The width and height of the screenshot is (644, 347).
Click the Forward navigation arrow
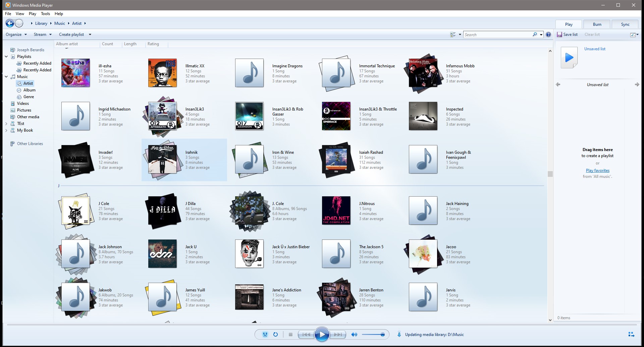(19, 23)
